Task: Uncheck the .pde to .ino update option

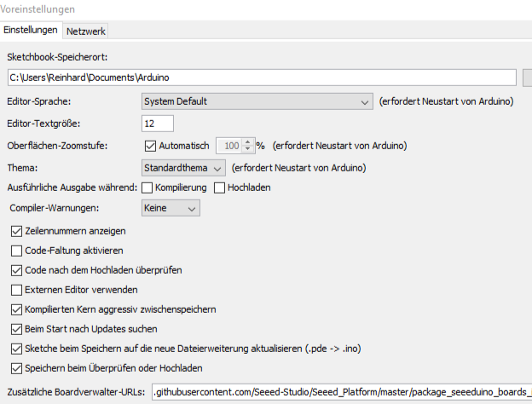Action: pyautogui.click(x=16, y=349)
